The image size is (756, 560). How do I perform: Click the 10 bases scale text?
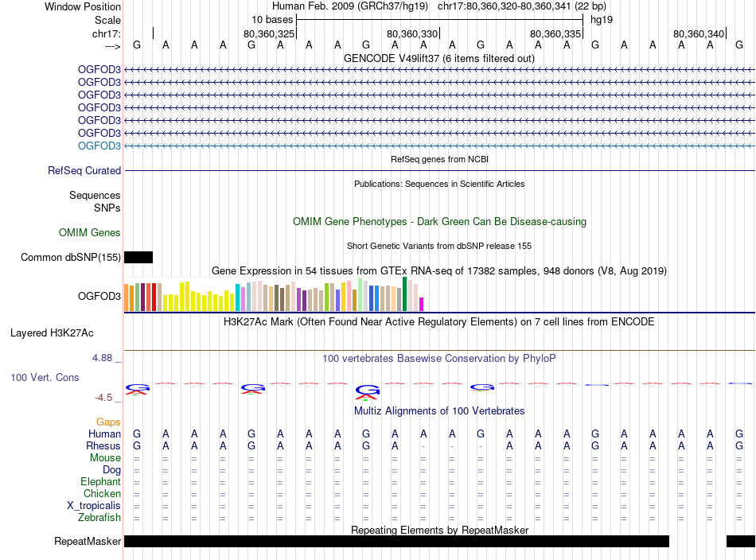[272, 20]
